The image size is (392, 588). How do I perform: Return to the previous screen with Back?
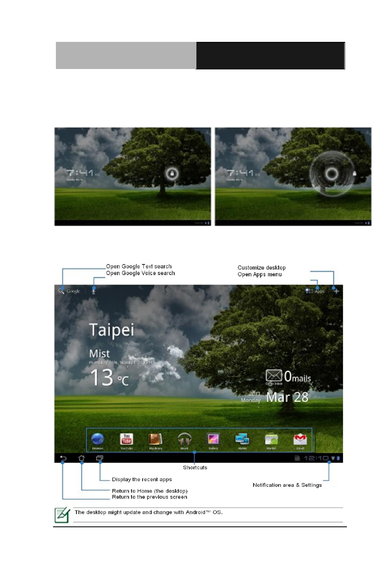point(63,458)
